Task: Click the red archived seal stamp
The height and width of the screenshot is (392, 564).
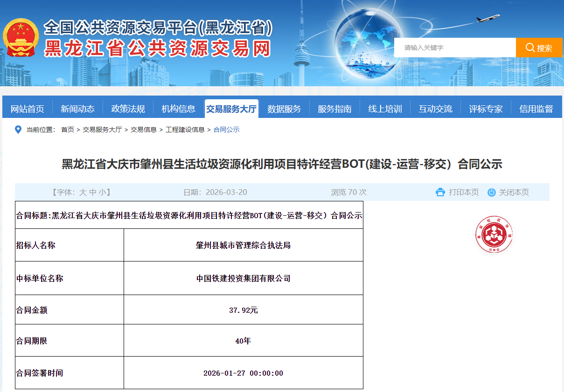Action: coord(494,235)
